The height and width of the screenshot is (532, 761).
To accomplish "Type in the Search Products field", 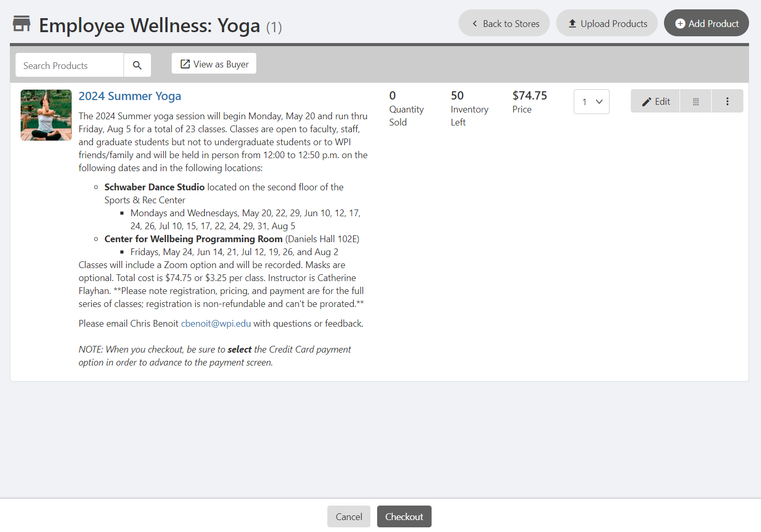I will (x=70, y=65).
